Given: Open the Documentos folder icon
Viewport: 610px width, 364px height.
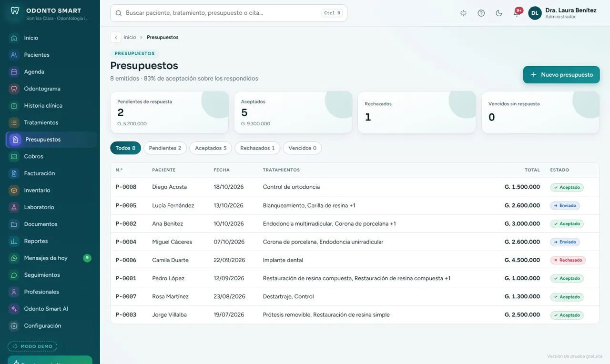Looking at the screenshot, I should click(x=14, y=224).
